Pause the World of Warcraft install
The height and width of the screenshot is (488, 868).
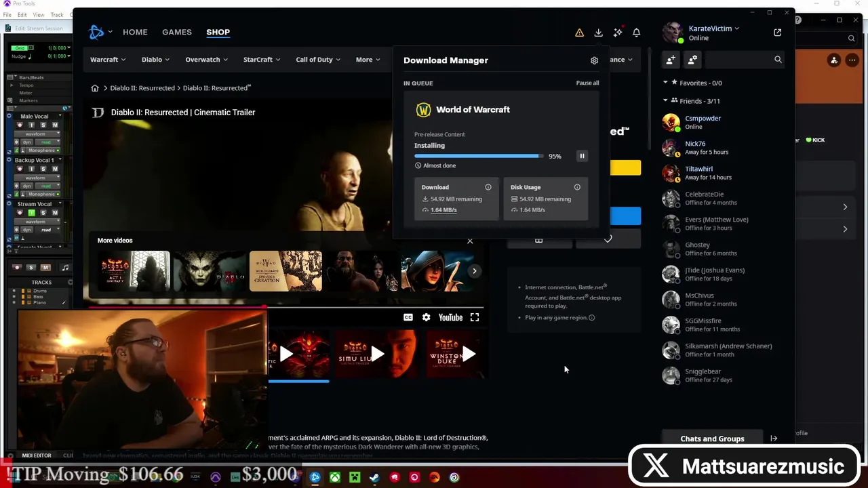[x=582, y=156]
